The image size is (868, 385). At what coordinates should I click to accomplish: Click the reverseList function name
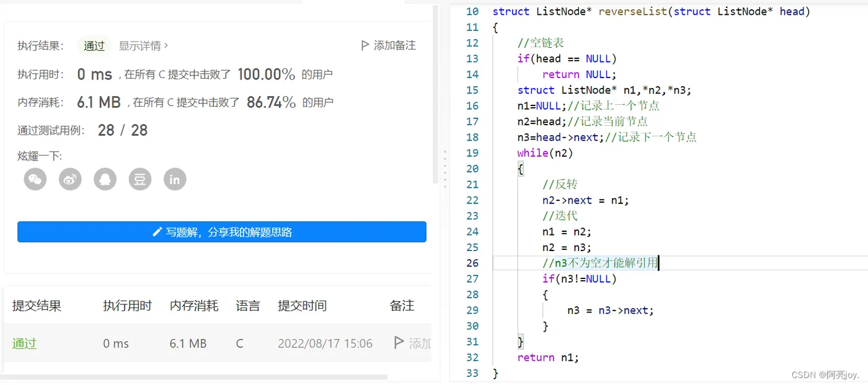(x=634, y=11)
